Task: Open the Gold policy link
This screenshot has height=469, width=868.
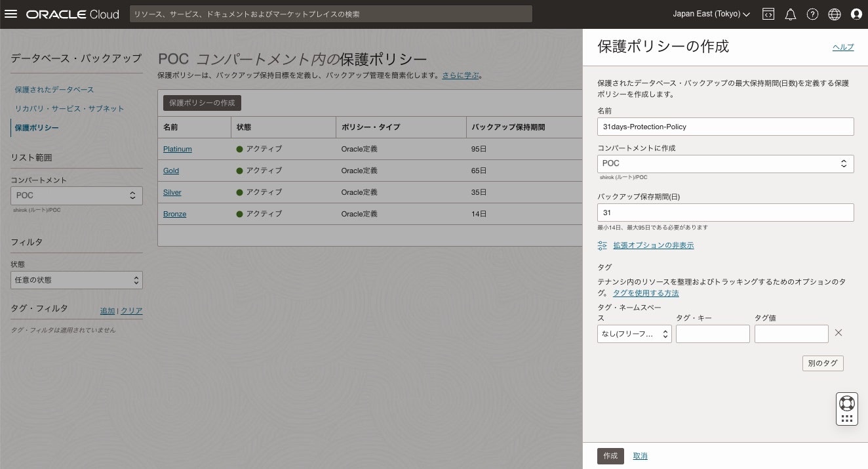Action: pyautogui.click(x=171, y=171)
